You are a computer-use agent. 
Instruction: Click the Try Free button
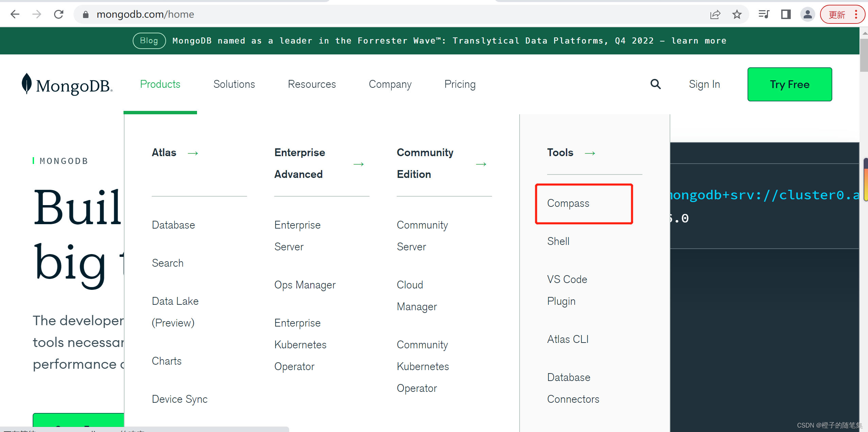click(789, 84)
